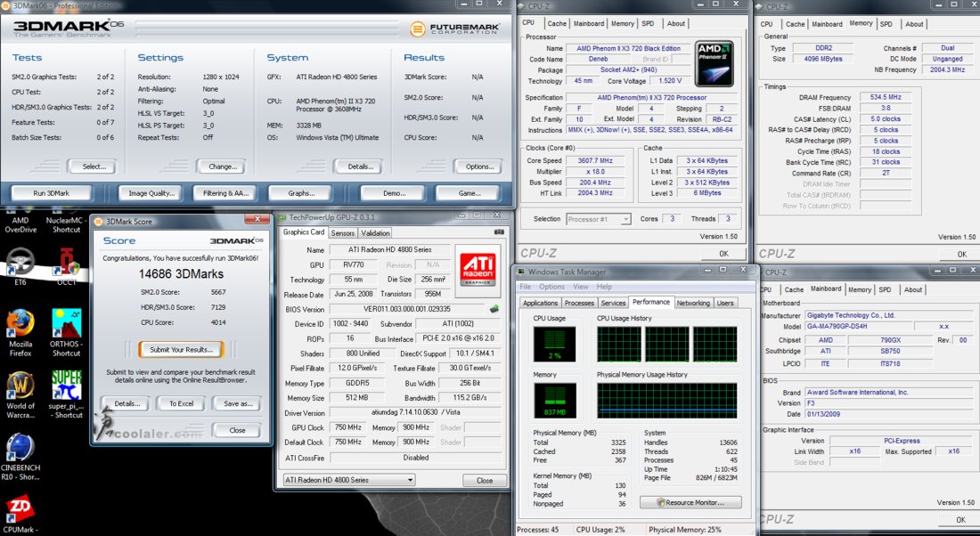
Task: Open the File menu in Task Manager
Action: (x=525, y=287)
